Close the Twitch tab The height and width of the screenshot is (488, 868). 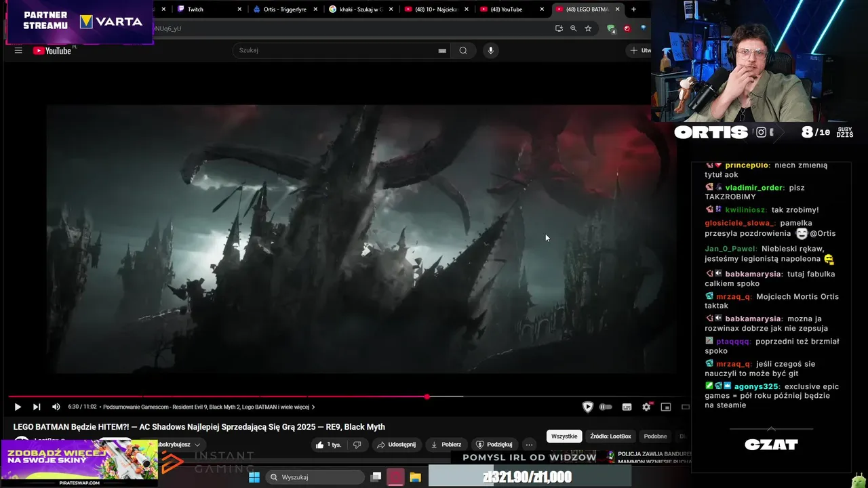(x=239, y=9)
